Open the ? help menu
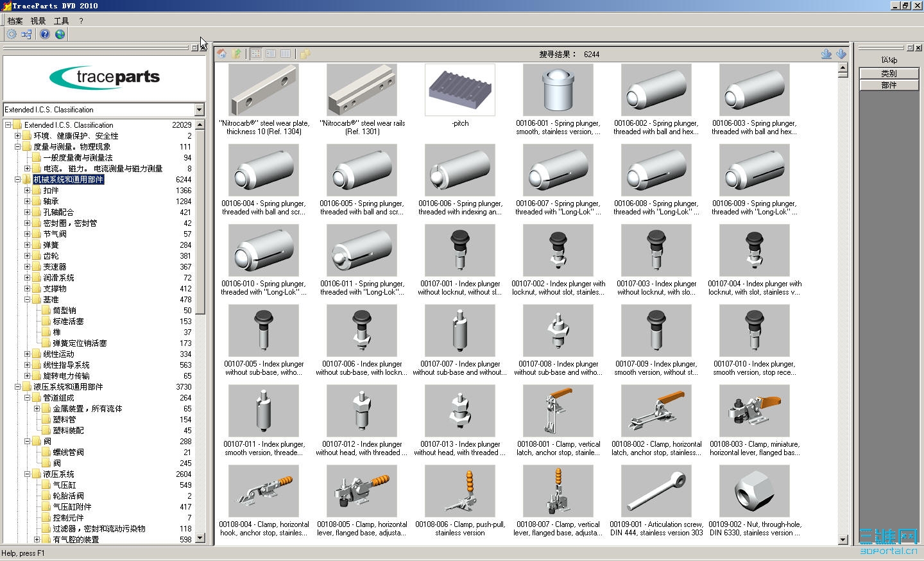This screenshot has height=561, width=924. pos(81,21)
